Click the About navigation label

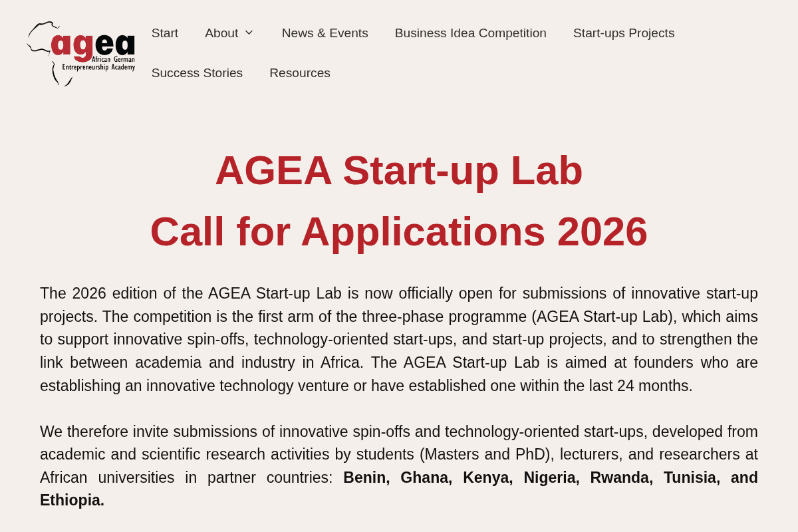pyautogui.click(x=221, y=33)
